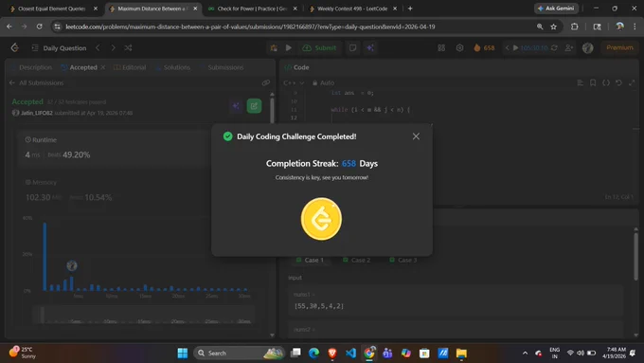The image size is (644, 363).
Task: Close the Daily Coding Challenge Completed dialog
Action: (x=416, y=136)
